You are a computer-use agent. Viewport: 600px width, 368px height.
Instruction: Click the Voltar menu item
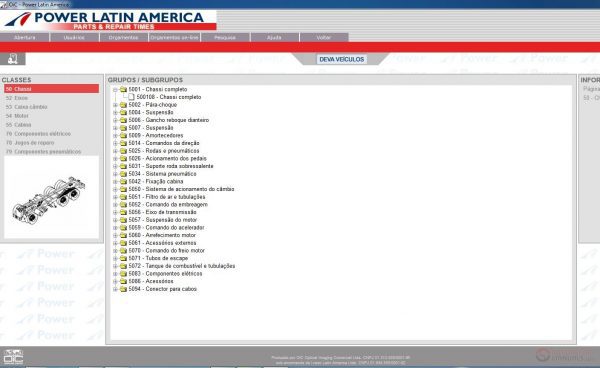tap(324, 37)
